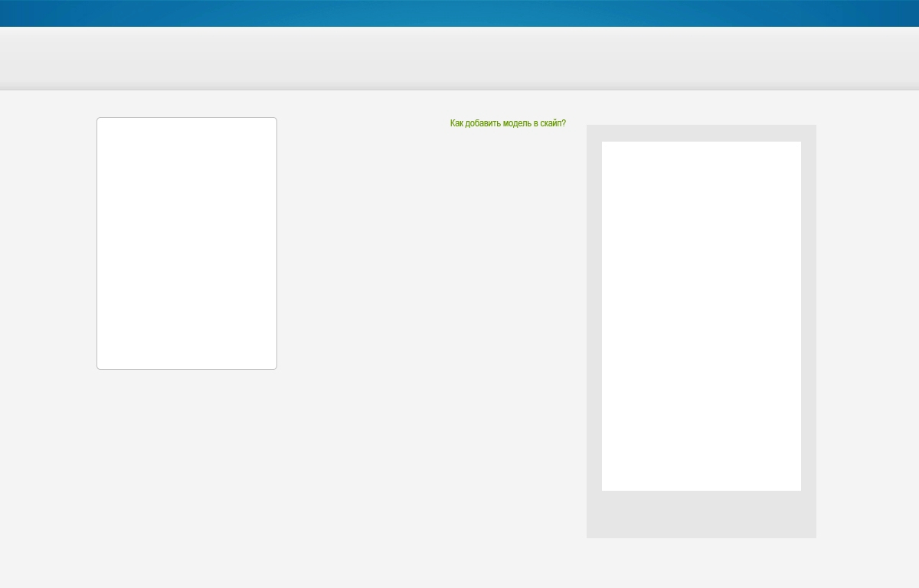Click the word 'модель' in the help link
The height and width of the screenshot is (588, 919).
pyautogui.click(x=517, y=123)
